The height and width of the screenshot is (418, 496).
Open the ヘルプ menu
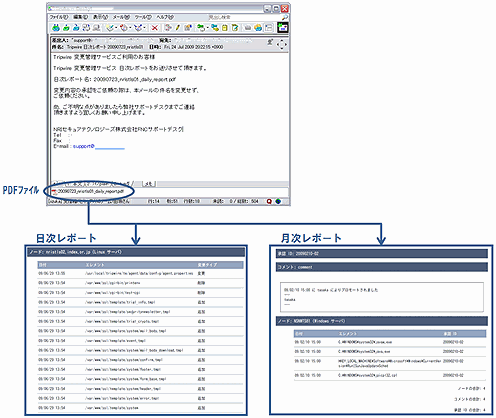[x=165, y=17]
